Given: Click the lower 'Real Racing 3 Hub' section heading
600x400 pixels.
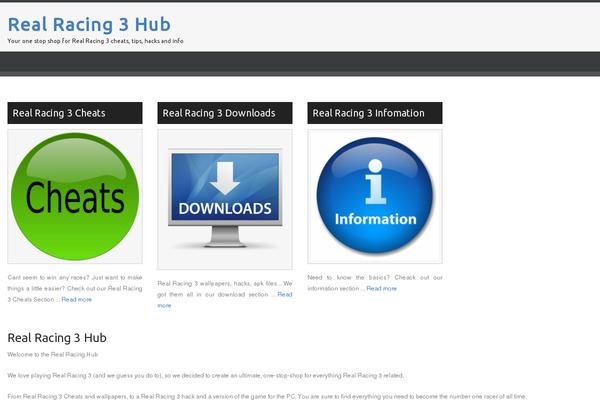Looking at the screenshot, I should coord(57,338).
